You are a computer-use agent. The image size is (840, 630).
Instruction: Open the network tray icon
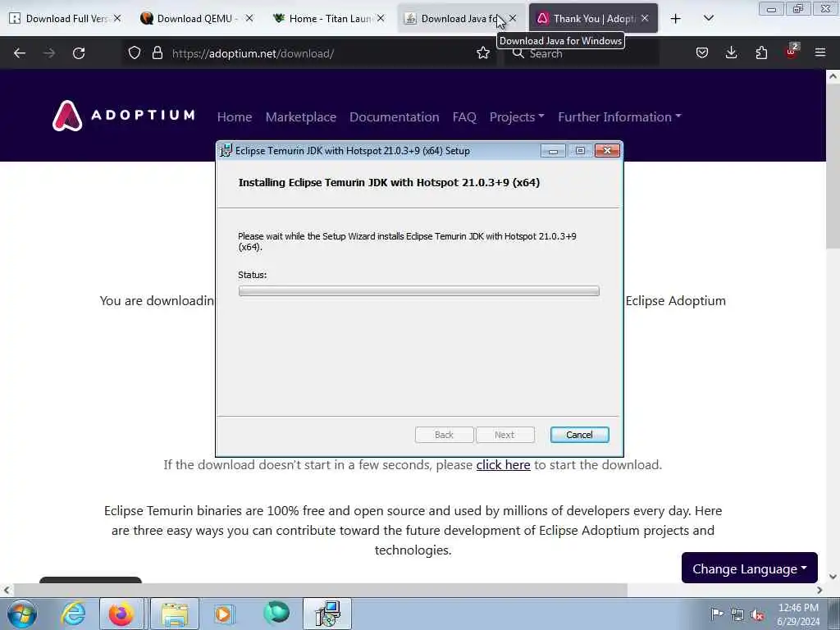737,614
